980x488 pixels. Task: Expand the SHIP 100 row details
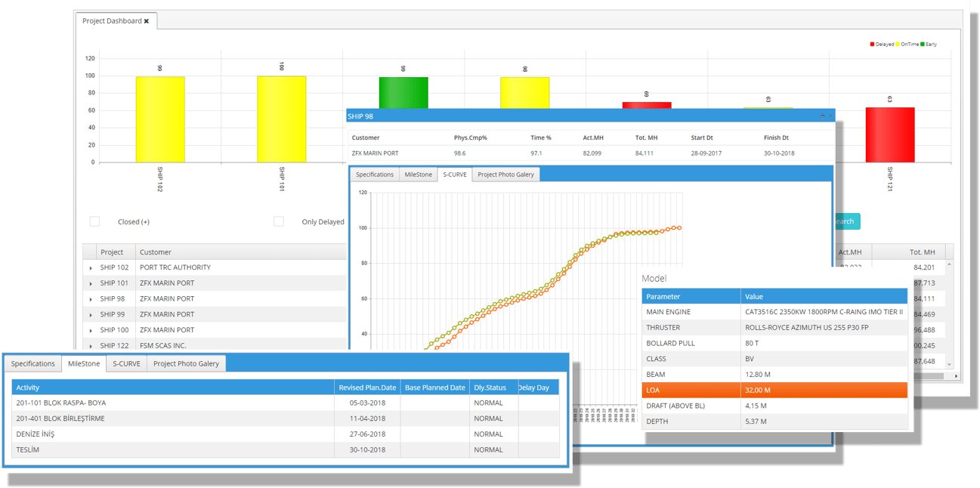[91, 330]
